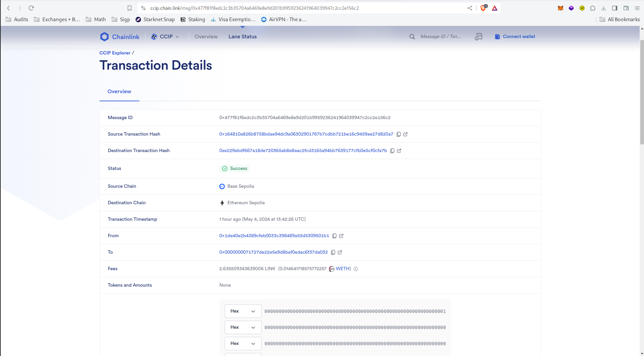This screenshot has height=356, width=644.
Task: Open the Exchanges bookmark folder
Action: [x=57, y=20]
